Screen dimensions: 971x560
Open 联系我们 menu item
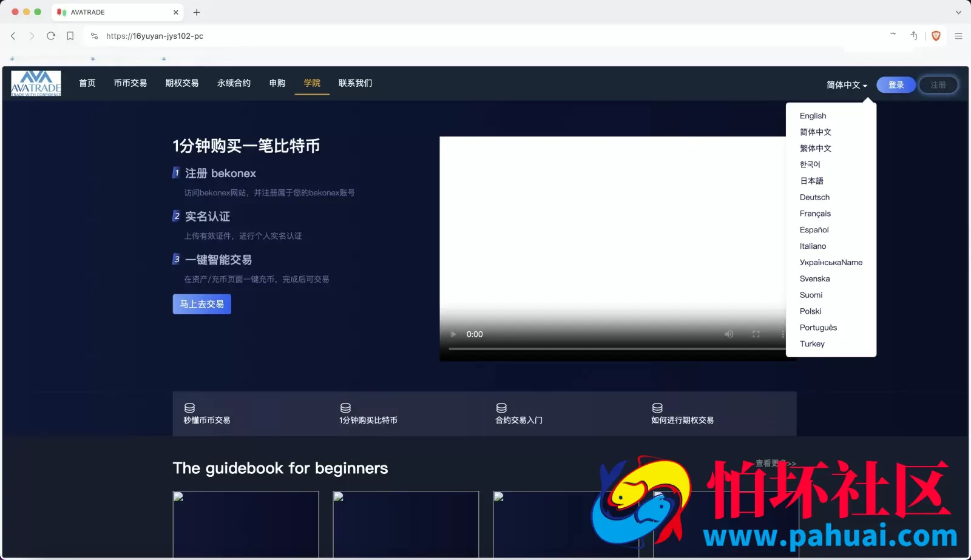point(356,83)
